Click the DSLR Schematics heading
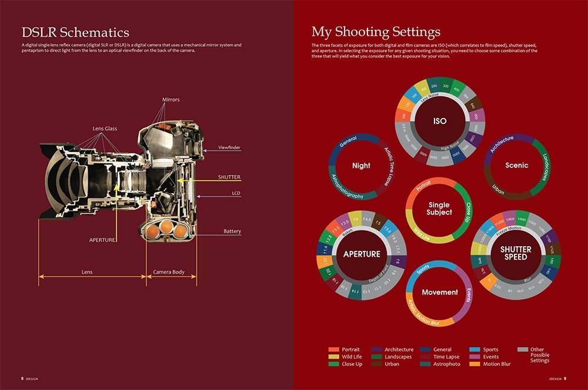The height and width of the screenshot is (390, 588). [x=75, y=32]
